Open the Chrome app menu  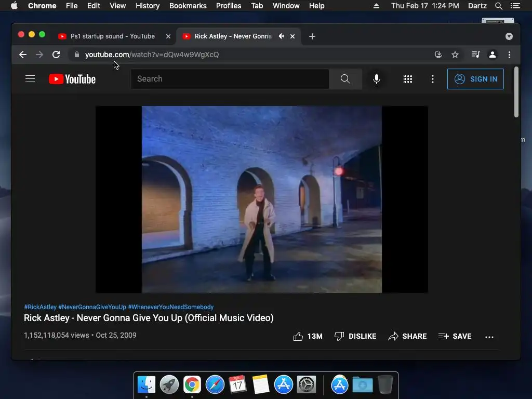[42, 6]
